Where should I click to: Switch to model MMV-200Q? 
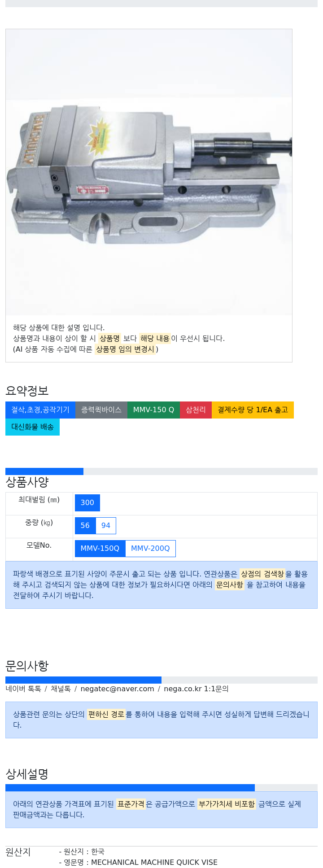coord(150,549)
